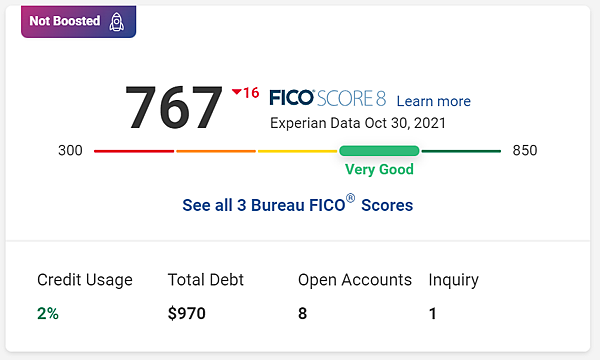Viewport: 600px width, 360px height.
Task: Click the red poor range segment
Action: pos(134,151)
